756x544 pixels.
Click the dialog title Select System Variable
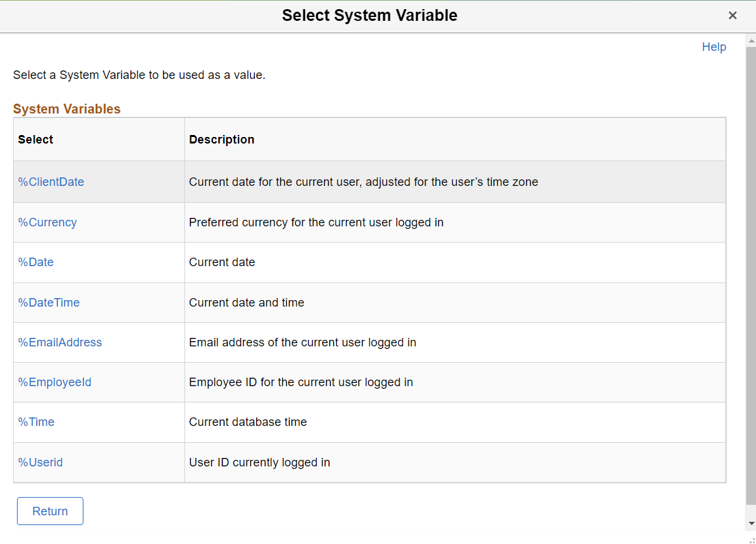coord(370,14)
